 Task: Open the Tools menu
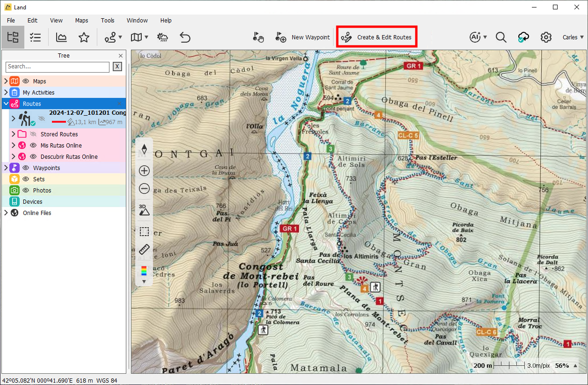click(108, 21)
